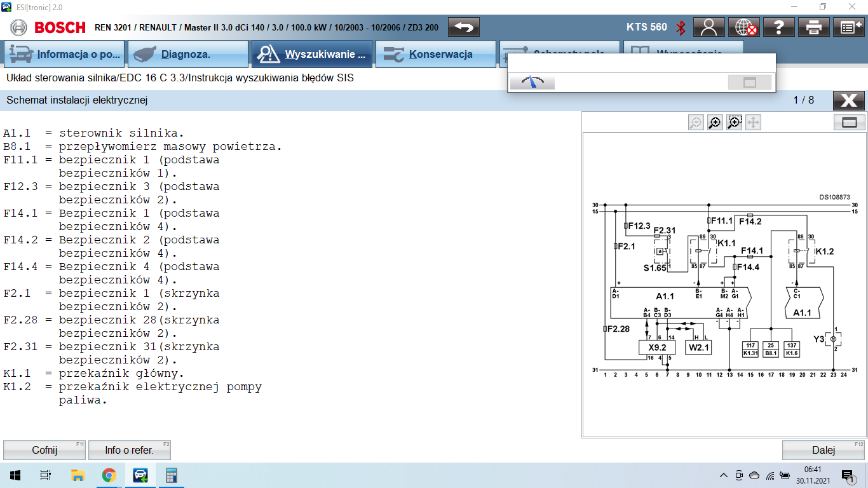Click the 'F14.4 = Bezpiecznik 4' legend line
Image resolution: width=868 pixels, height=488 pixels.
pyautogui.click(x=111, y=267)
